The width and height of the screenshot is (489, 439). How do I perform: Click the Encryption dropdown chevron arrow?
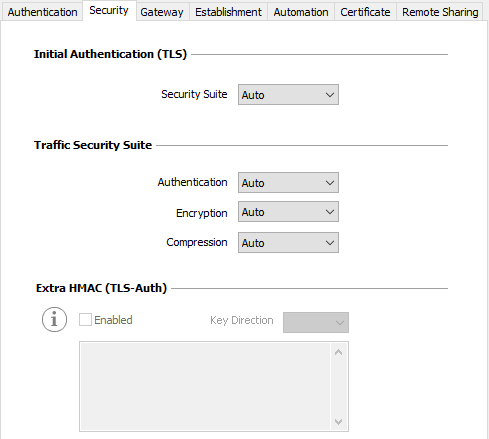(330, 212)
